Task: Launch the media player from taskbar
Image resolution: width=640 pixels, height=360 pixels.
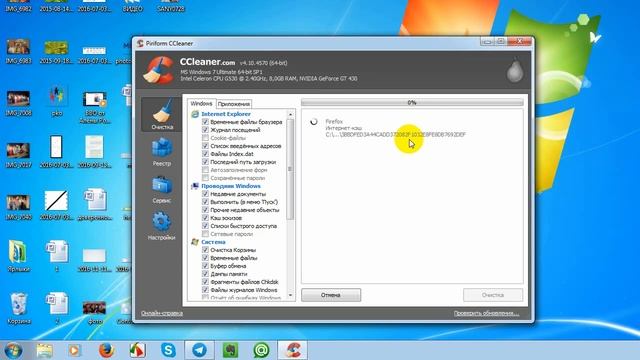Action: pos(75,350)
